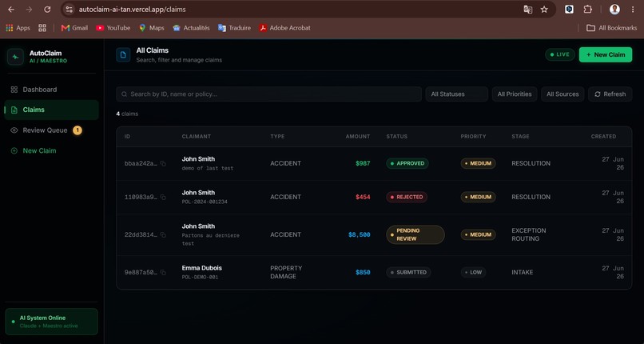Copy claim ID 22dd3814 with copy icon
644x344 pixels.
tap(163, 234)
